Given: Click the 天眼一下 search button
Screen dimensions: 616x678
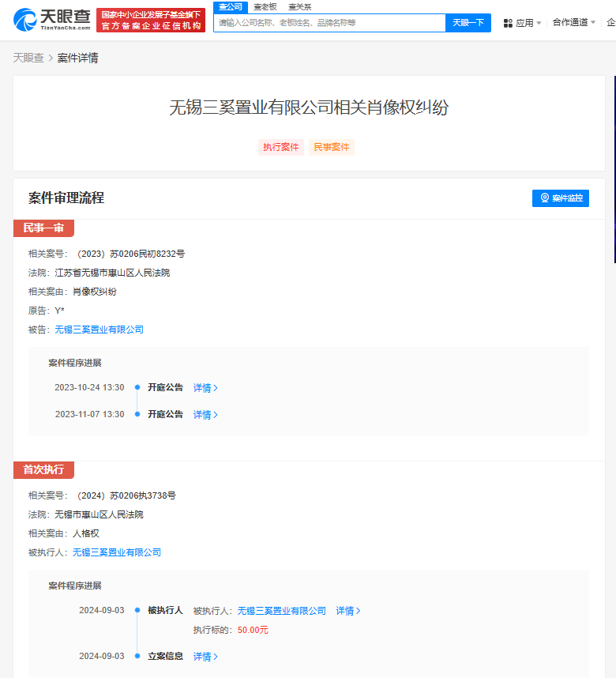Looking at the screenshot, I should pos(468,22).
